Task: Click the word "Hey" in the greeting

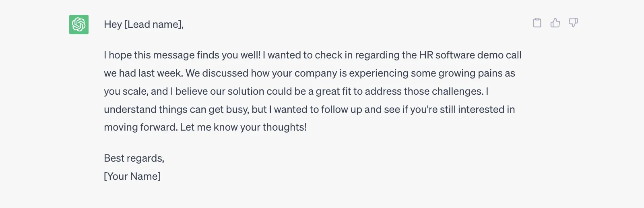Action: pos(113,25)
